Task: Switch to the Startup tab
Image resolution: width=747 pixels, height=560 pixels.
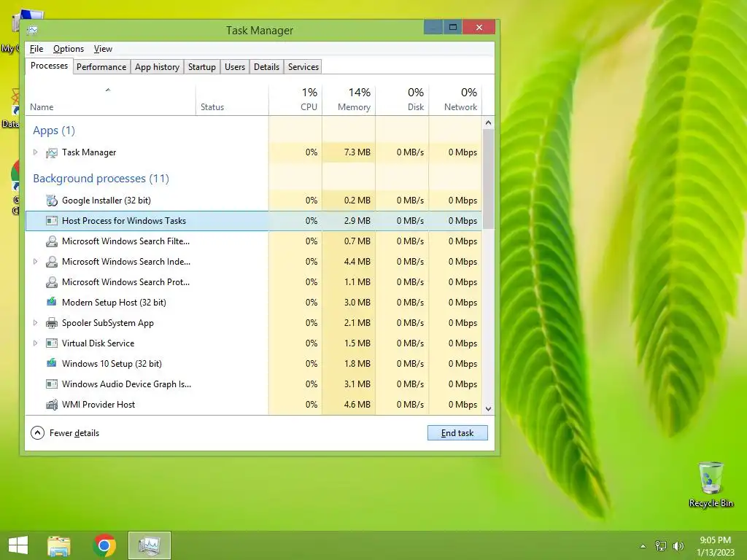Action: (202, 67)
